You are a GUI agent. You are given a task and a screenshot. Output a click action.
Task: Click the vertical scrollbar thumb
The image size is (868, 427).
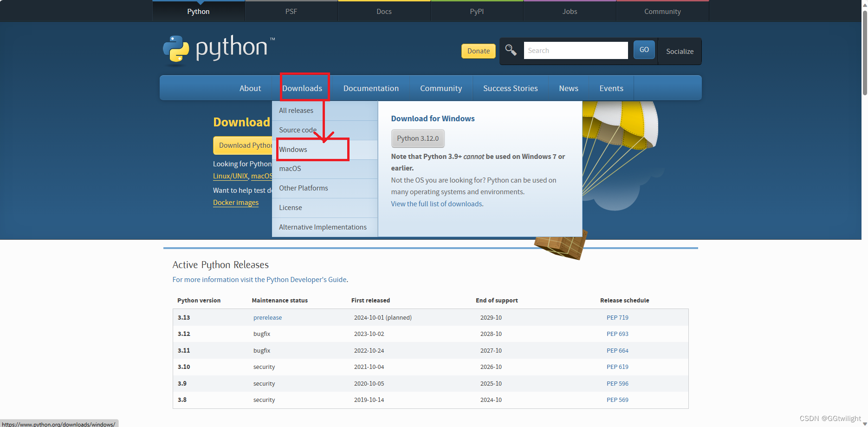865,53
